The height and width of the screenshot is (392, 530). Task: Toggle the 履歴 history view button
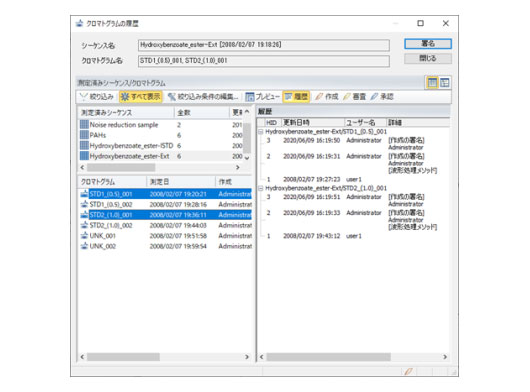[x=296, y=97]
